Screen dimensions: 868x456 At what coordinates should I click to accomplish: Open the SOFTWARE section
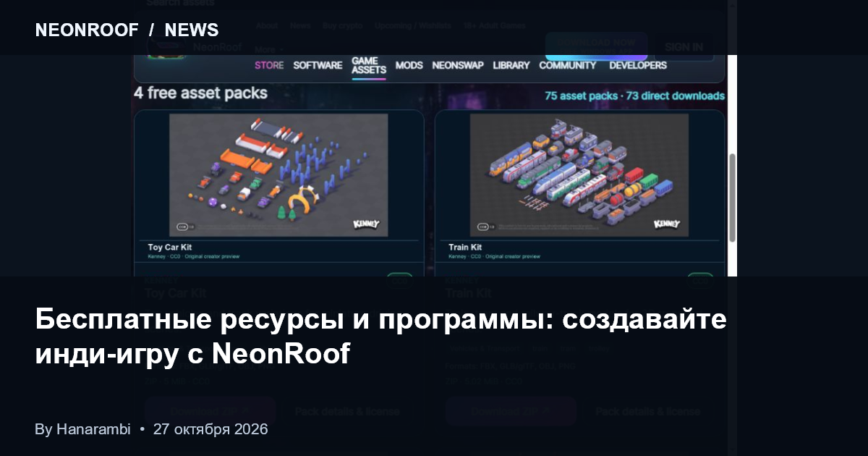(x=318, y=65)
